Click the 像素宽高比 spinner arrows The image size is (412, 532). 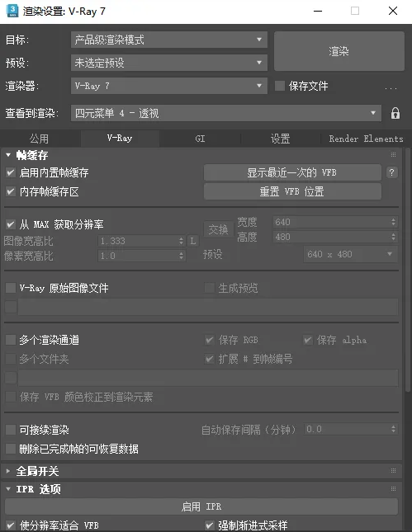(x=182, y=255)
